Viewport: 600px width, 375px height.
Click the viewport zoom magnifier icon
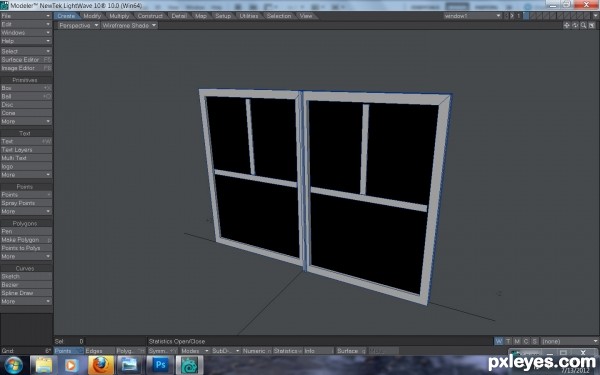click(x=584, y=25)
